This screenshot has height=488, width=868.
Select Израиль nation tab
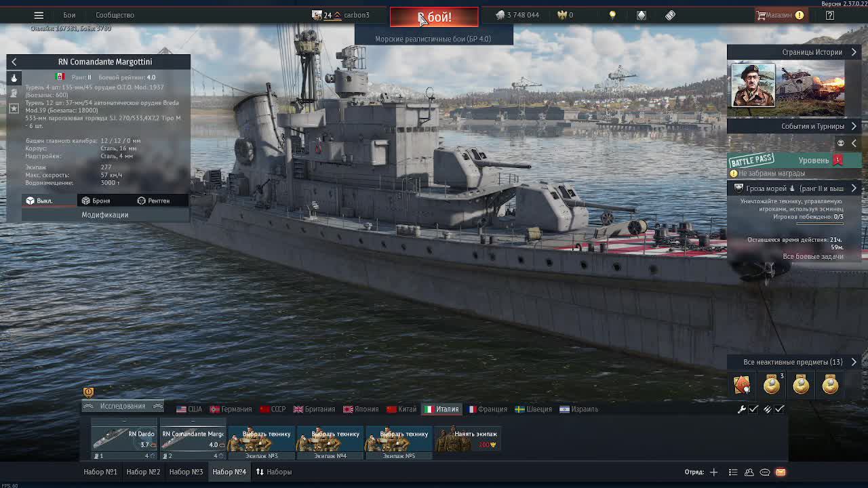pyautogui.click(x=578, y=409)
